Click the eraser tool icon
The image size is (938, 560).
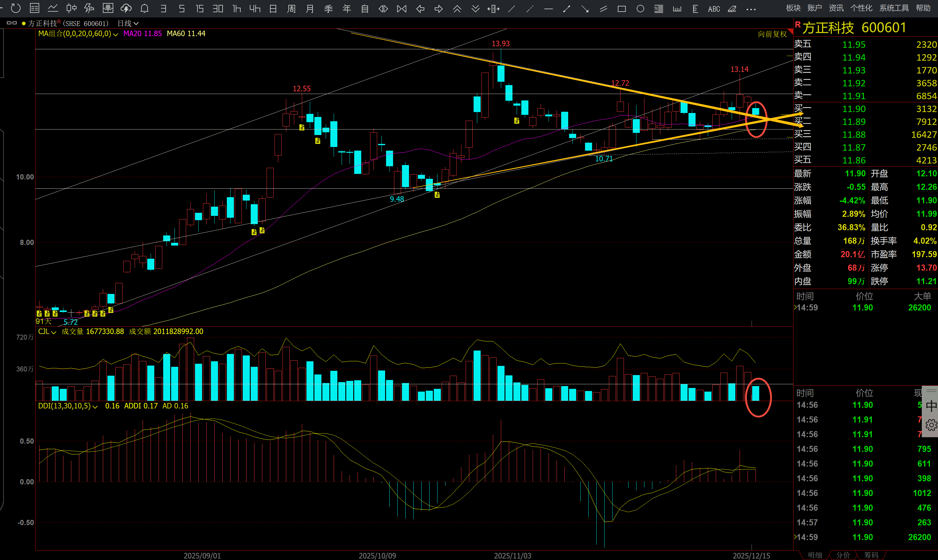click(732, 9)
